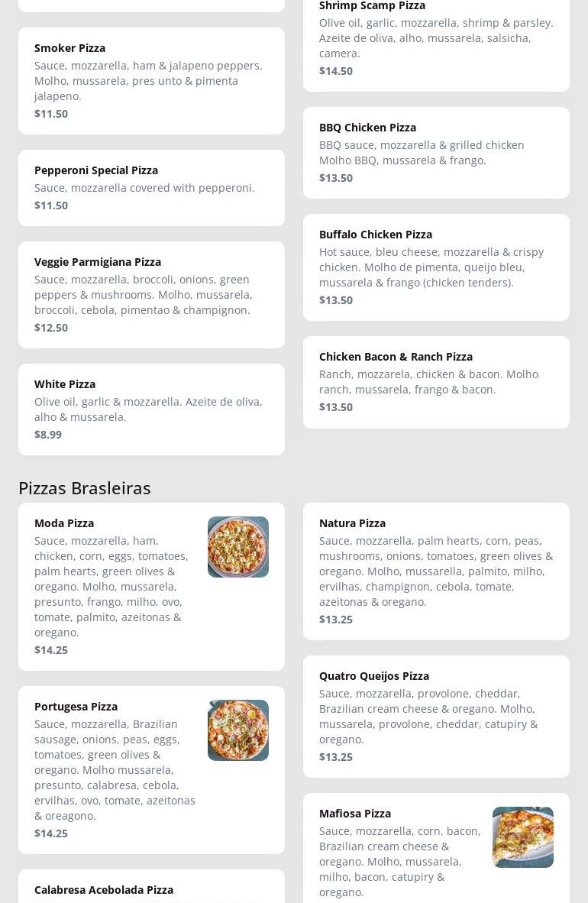Open the Calabresa Acebolada Pizza item

coord(151,886)
